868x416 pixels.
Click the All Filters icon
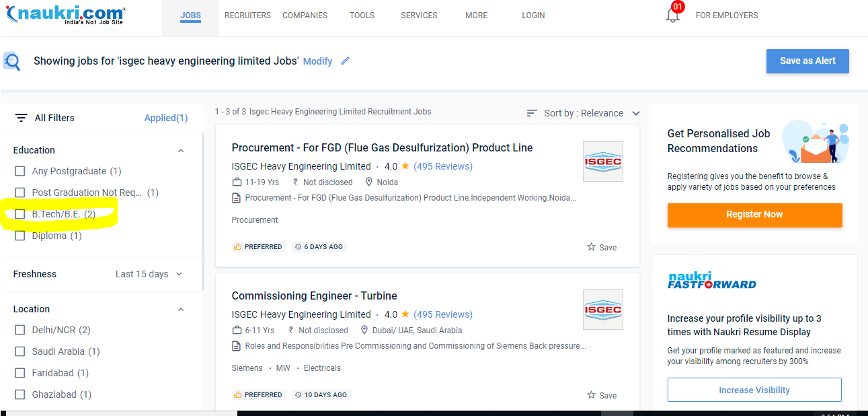click(21, 118)
